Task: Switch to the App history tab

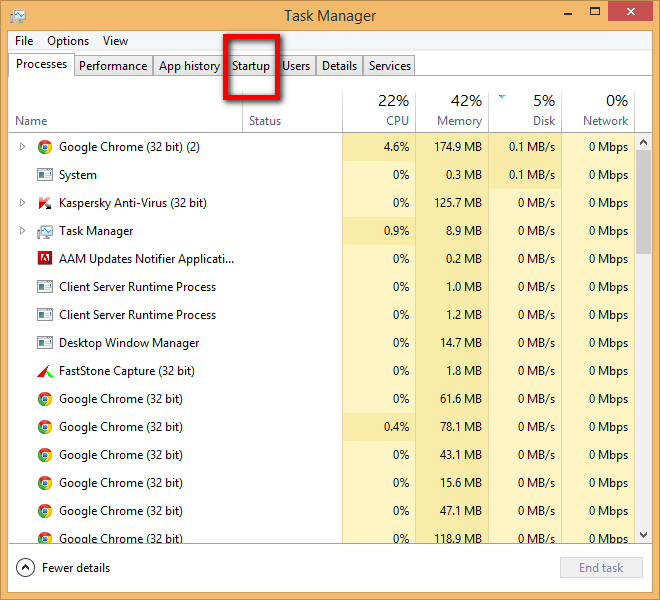Action: tap(189, 66)
